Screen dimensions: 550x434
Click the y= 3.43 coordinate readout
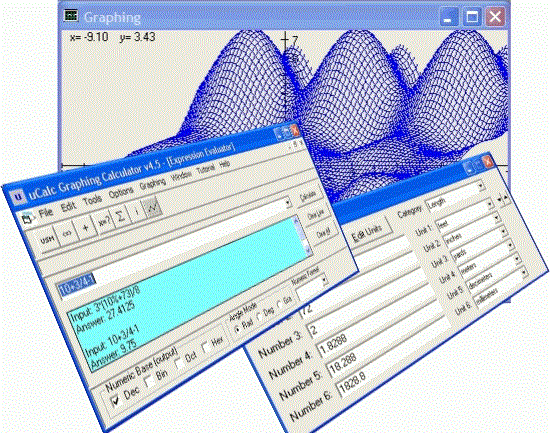(137, 37)
